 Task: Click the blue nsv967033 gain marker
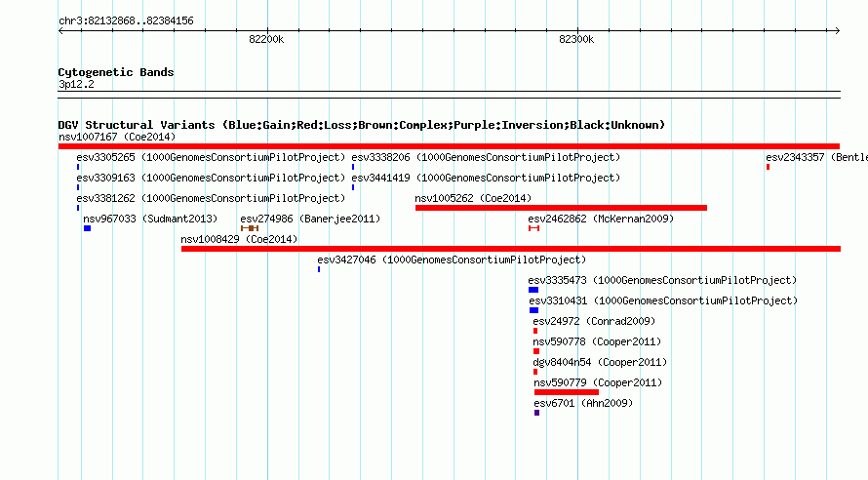point(87,228)
